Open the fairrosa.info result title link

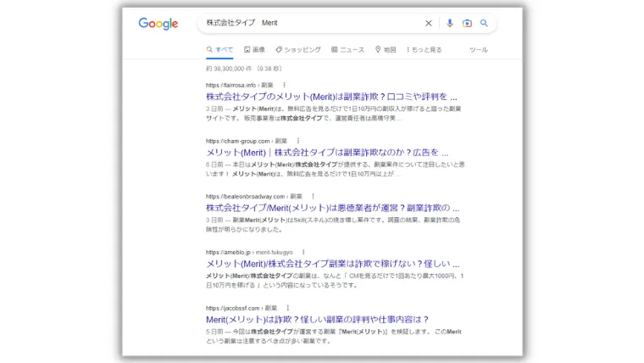point(331,97)
